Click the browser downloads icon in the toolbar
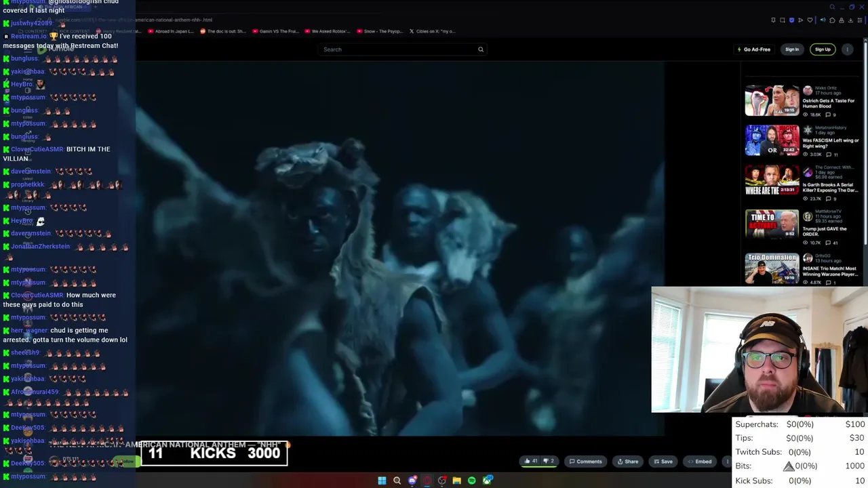868x488 pixels. point(850,20)
